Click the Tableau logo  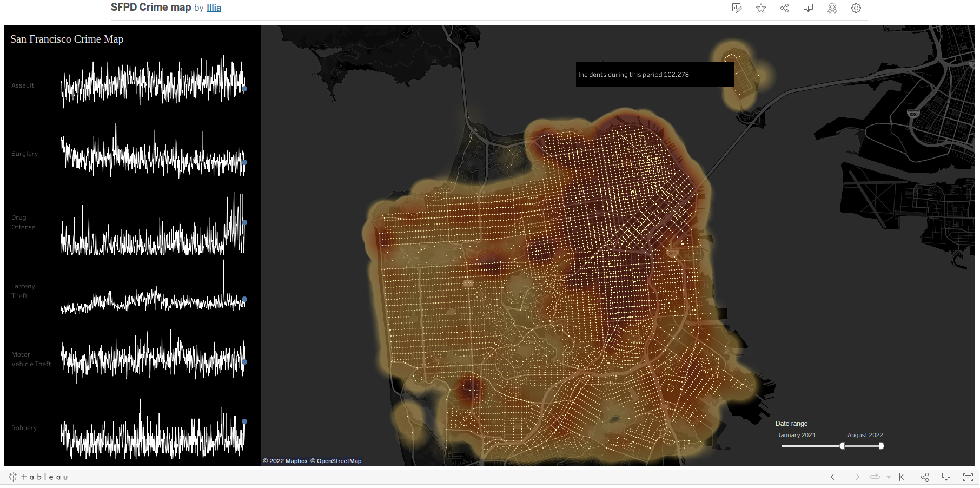click(38, 477)
